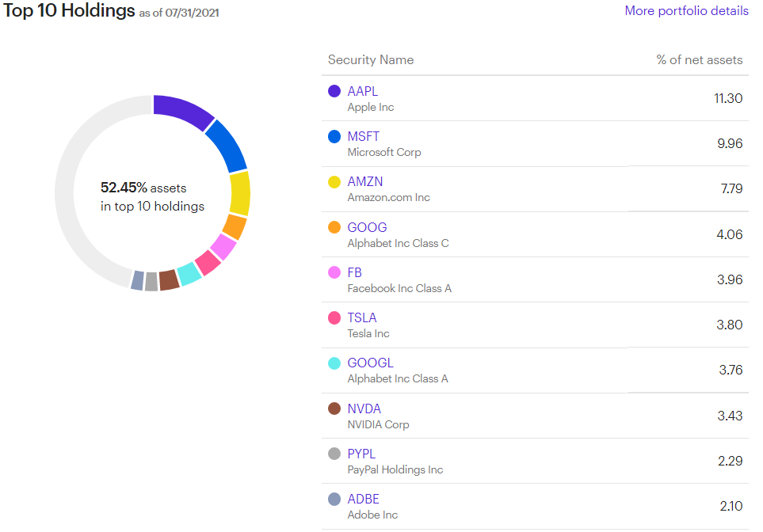
Task: Click the yellow Amazon legend dot
Action: [334, 181]
